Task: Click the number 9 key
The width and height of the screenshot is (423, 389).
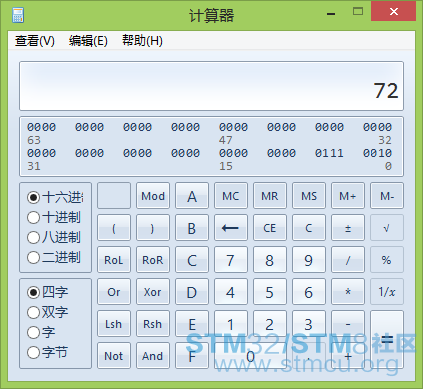Action: click(x=309, y=260)
